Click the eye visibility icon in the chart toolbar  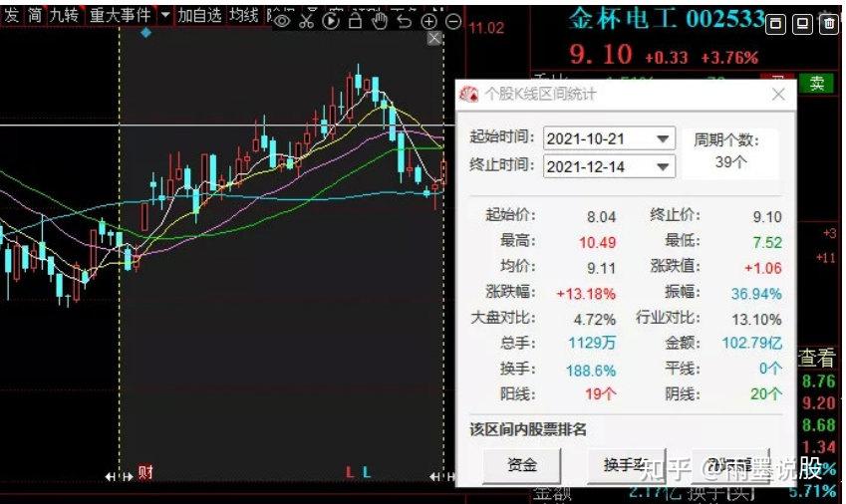(x=282, y=21)
